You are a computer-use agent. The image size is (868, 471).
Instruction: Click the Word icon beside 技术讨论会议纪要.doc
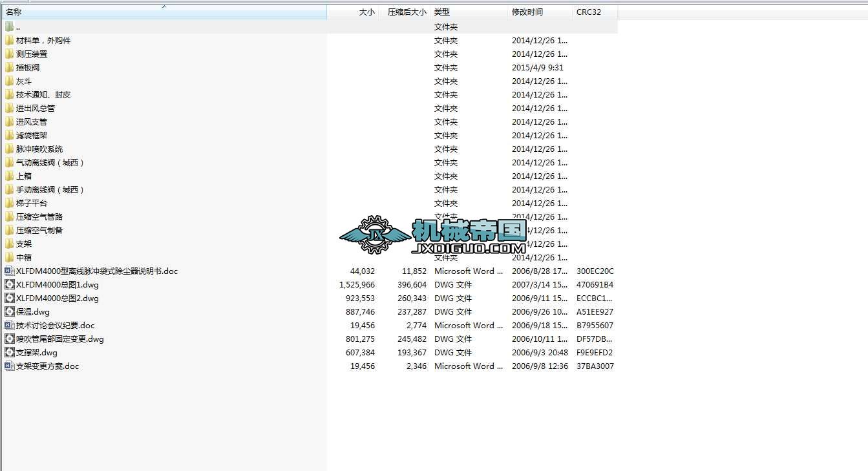click(x=9, y=325)
